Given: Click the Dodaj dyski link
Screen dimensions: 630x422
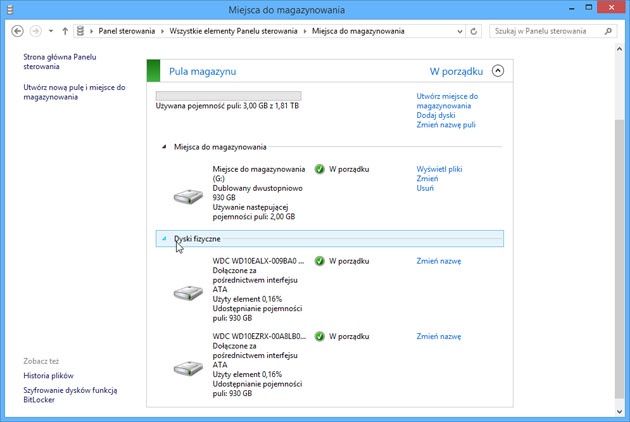Looking at the screenshot, I should 436,115.
